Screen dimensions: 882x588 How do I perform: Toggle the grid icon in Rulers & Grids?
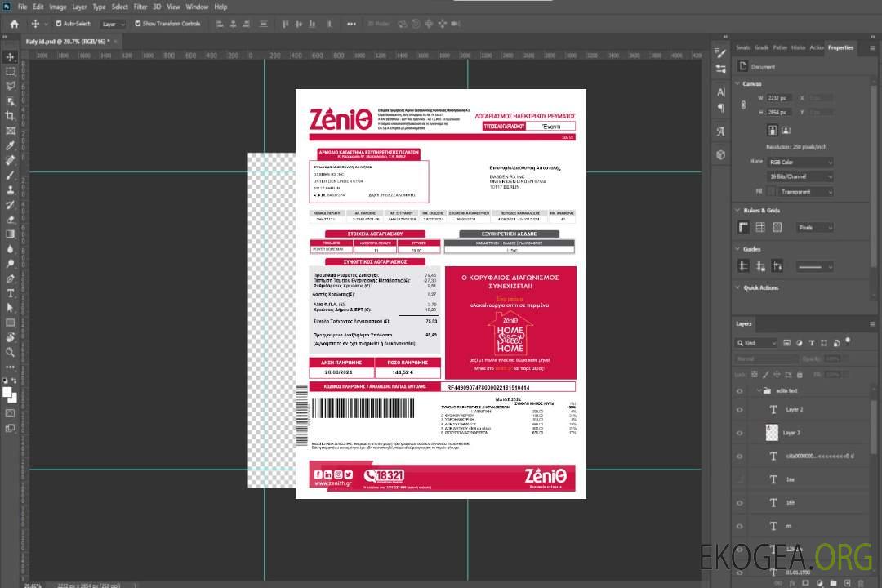click(x=760, y=227)
